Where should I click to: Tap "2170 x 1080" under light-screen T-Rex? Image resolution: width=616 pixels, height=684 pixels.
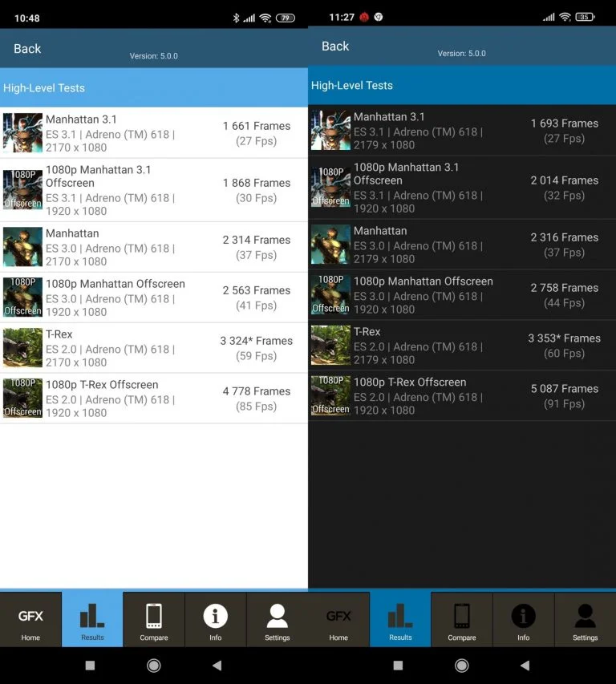tap(76, 362)
